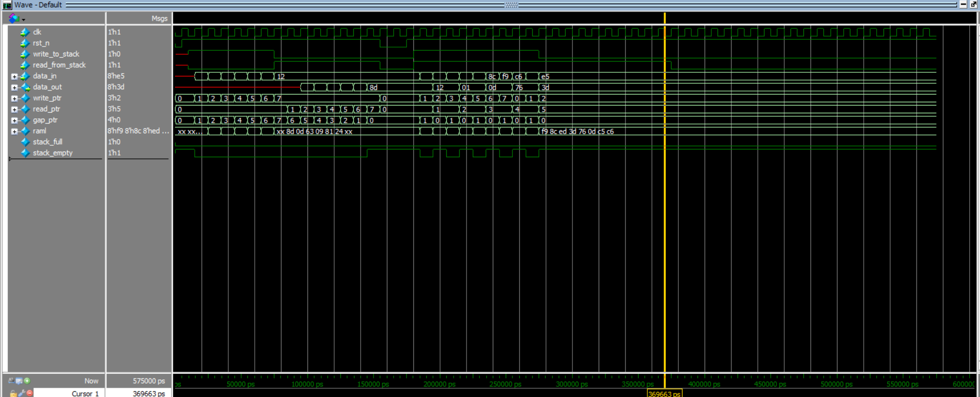Edit Cursor 1 with wrench icon
This screenshot has width=980, height=397.
[22, 393]
